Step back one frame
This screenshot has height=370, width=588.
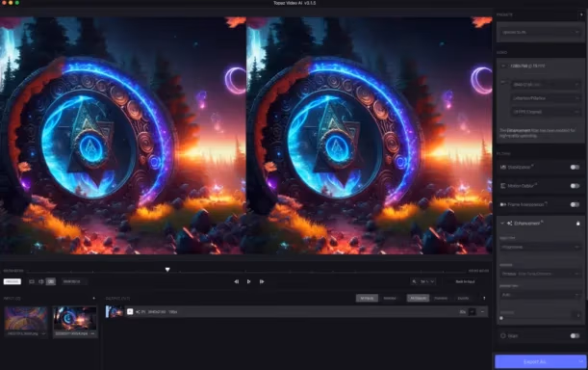click(236, 281)
